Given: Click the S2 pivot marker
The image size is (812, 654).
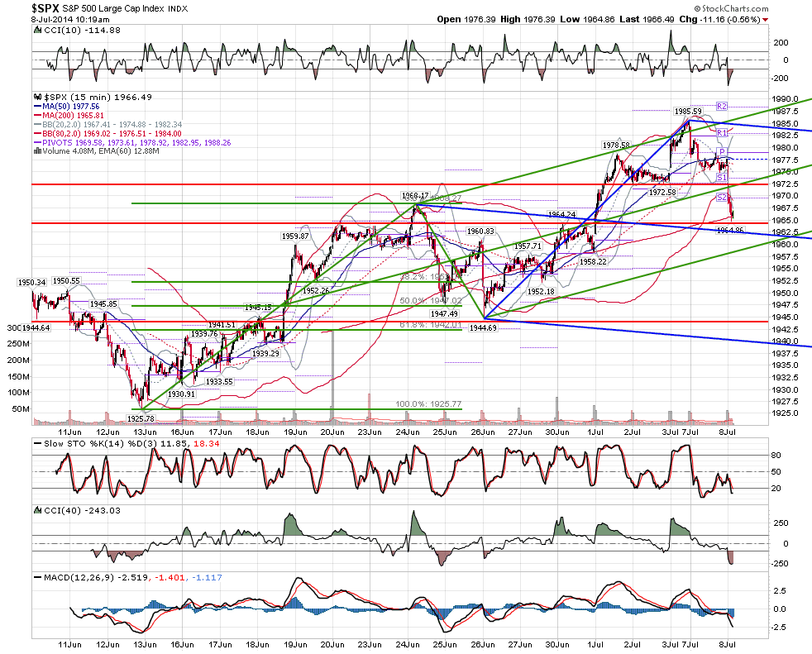Looking at the screenshot, I should coord(722,198).
